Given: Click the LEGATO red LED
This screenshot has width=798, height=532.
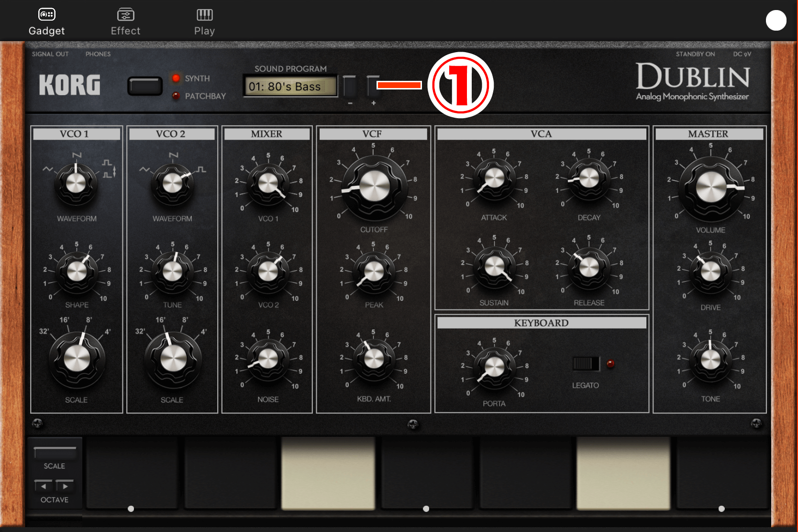Looking at the screenshot, I should [610, 364].
